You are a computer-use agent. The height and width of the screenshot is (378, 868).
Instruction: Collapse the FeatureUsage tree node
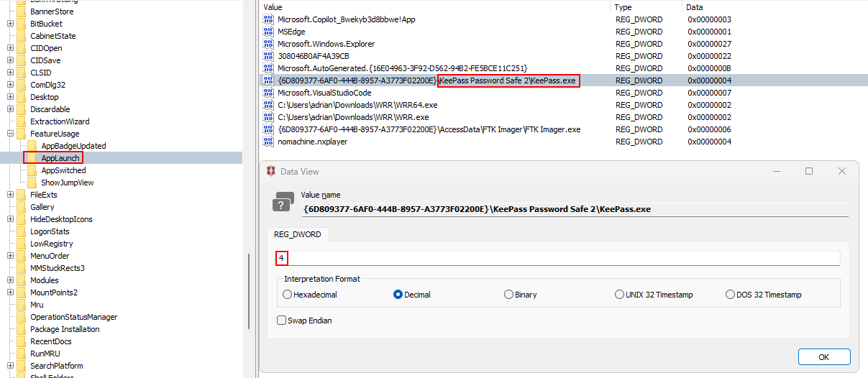[x=10, y=134]
